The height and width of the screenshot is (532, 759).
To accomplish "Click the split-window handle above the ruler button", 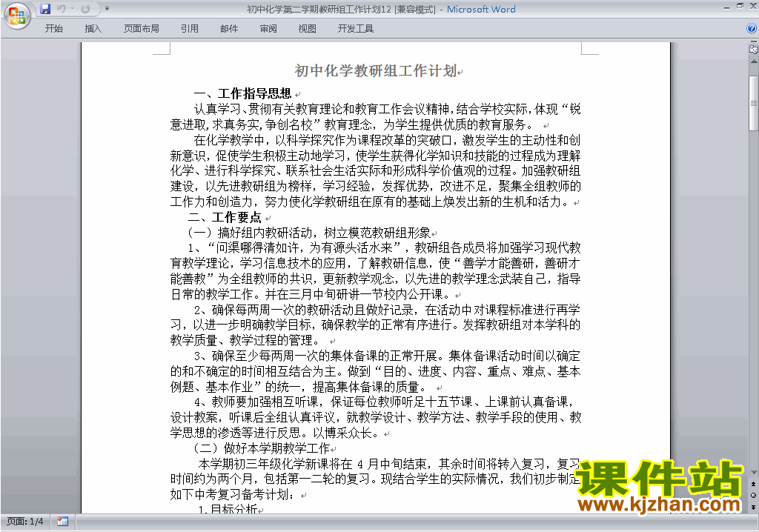I will pos(753,42).
